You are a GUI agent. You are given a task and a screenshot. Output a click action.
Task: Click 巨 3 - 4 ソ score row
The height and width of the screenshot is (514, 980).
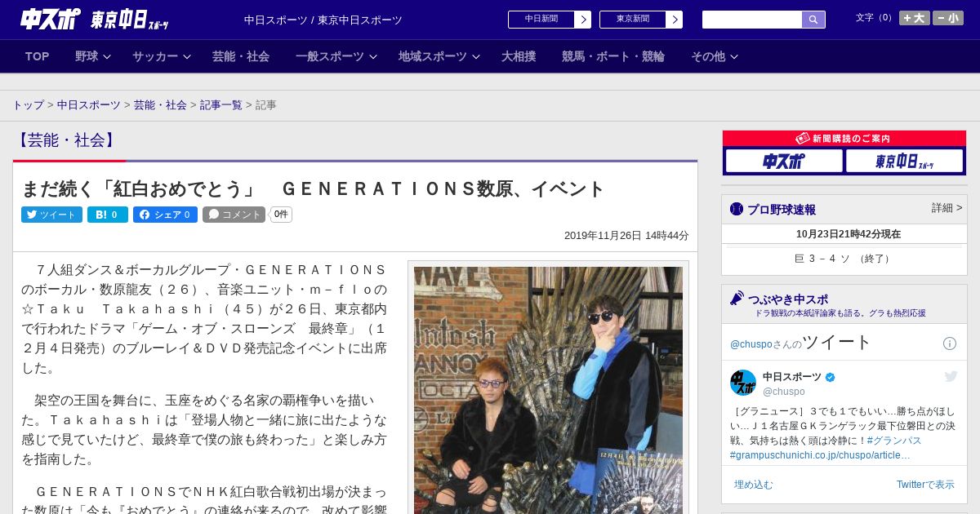pos(844,259)
